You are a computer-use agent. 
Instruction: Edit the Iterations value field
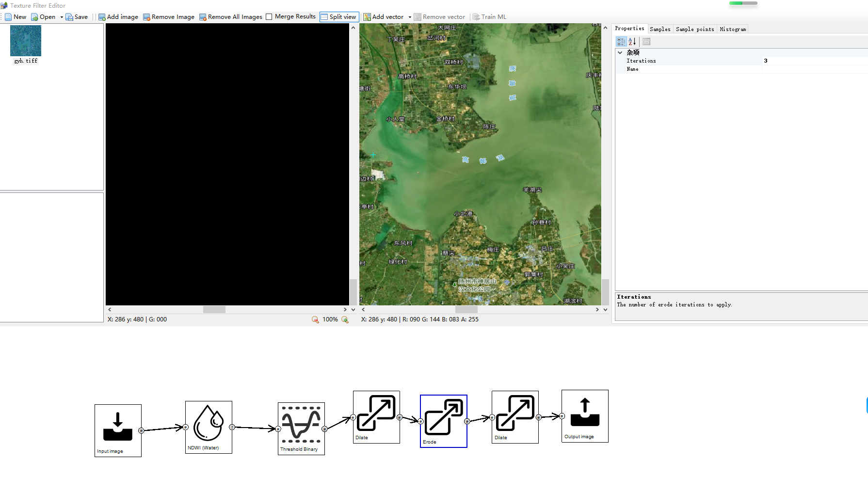[x=815, y=61]
